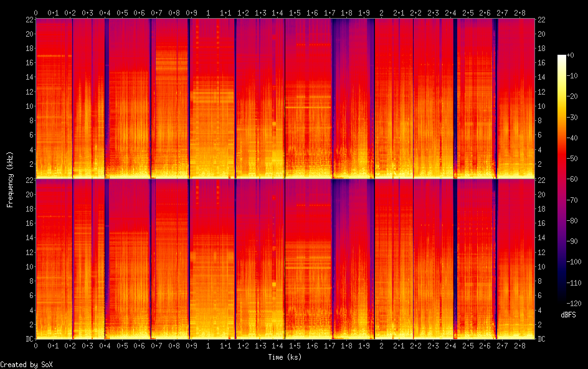Select the 0.5 tick on the top time axis

[x=122, y=12]
